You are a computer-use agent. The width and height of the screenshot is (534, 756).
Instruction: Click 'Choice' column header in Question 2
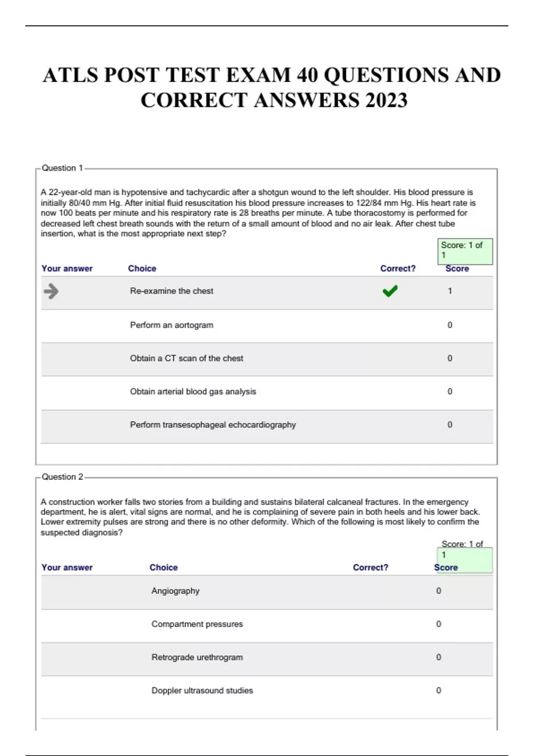pos(163,567)
